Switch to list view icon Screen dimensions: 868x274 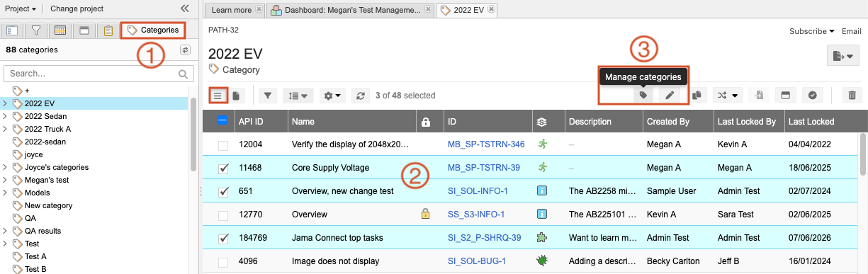pyautogui.click(x=218, y=96)
